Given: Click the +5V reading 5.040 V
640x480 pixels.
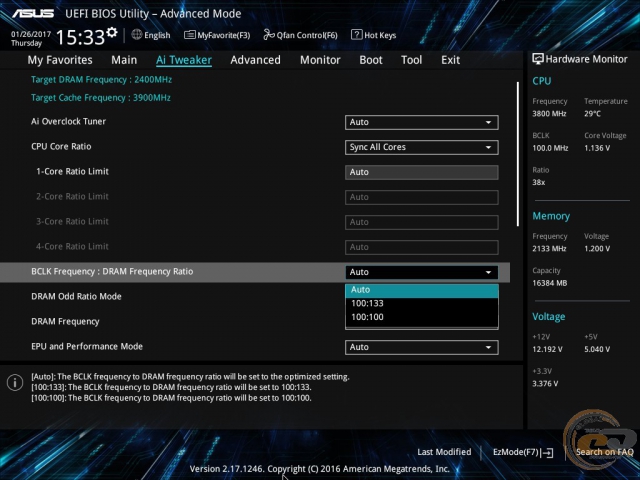Looking at the screenshot, I should tap(597, 349).
